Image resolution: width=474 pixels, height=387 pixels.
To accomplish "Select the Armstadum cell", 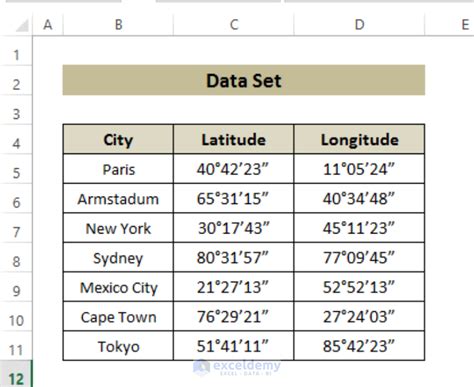I will [118, 199].
